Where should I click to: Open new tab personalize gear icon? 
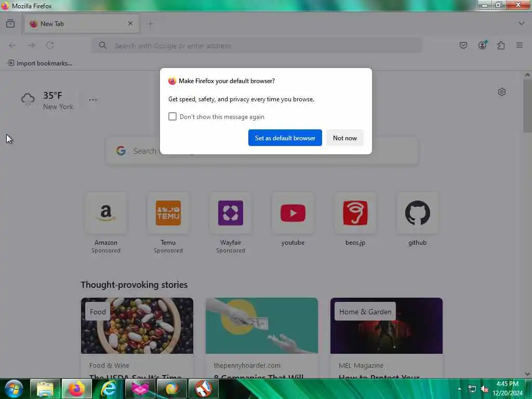tap(502, 92)
